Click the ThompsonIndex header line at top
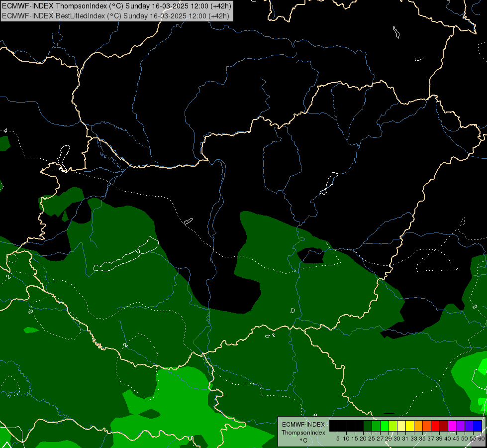The width and height of the screenshot is (487, 448). 116,6
